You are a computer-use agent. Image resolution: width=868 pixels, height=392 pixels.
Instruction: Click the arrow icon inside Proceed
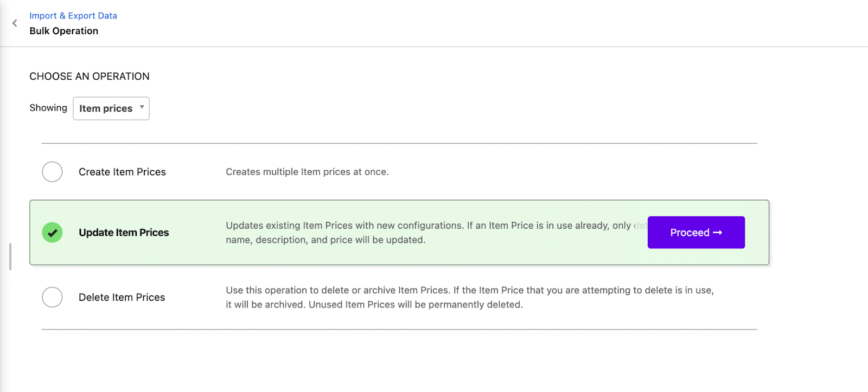718,233
